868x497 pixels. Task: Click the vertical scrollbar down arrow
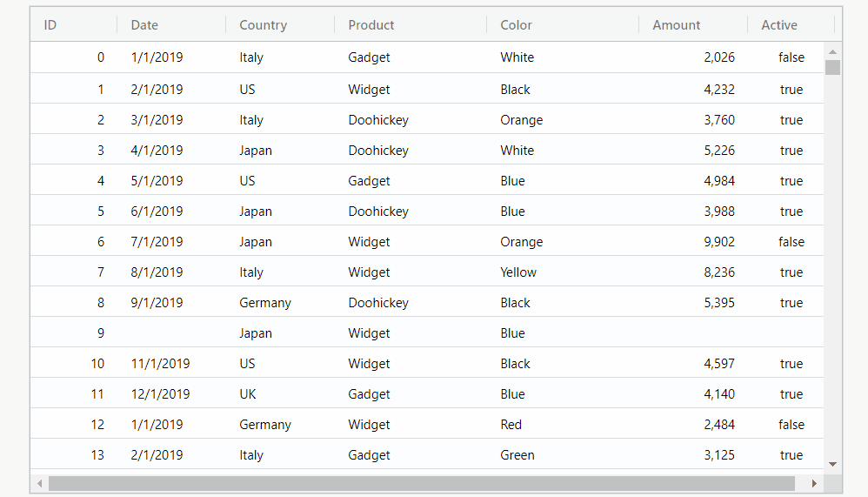tap(832, 464)
